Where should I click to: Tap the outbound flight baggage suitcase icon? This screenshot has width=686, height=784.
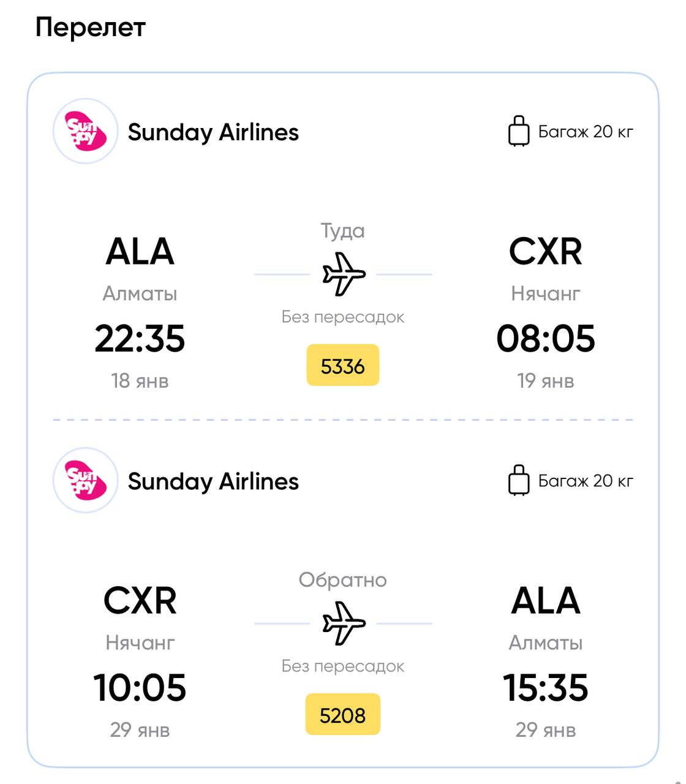tap(519, 131)
